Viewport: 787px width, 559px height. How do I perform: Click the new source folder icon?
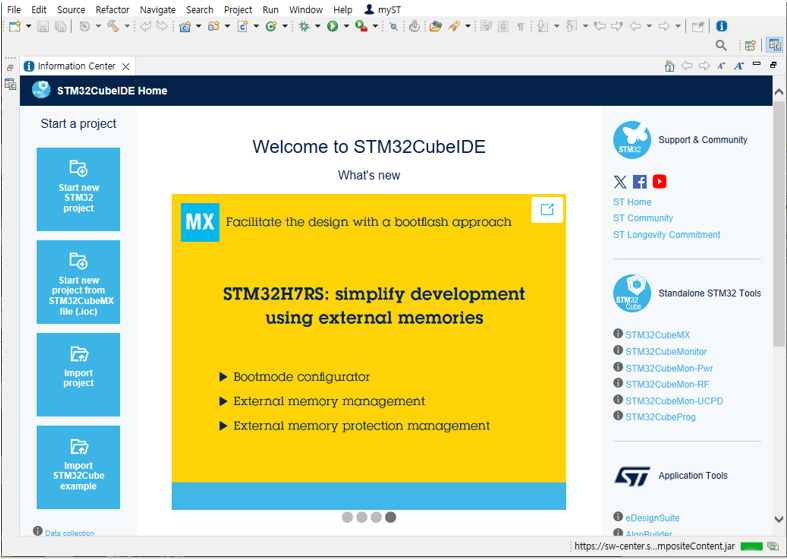coord(214,26)
